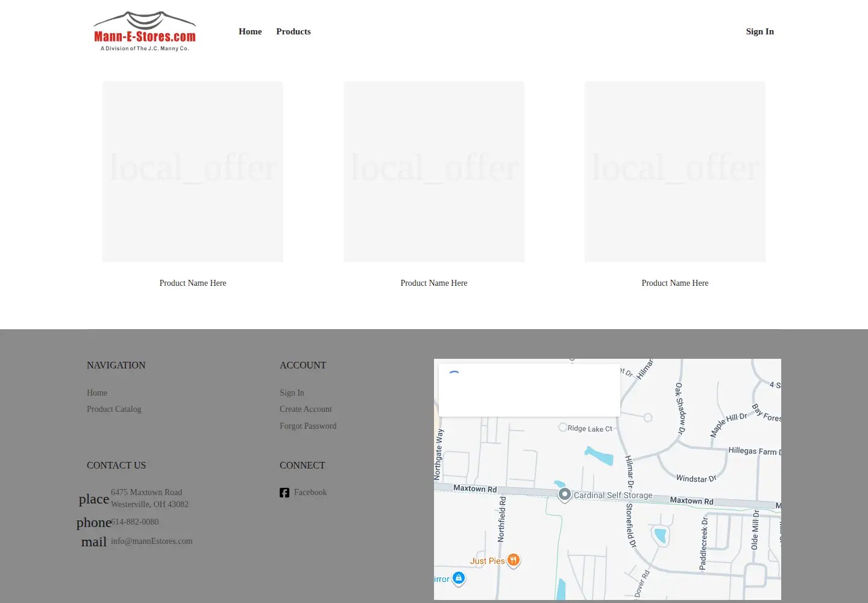Screen dimensions: 868x603
Task: Click the Oak Shadow Dr street label
Action: tap(680, 408)
